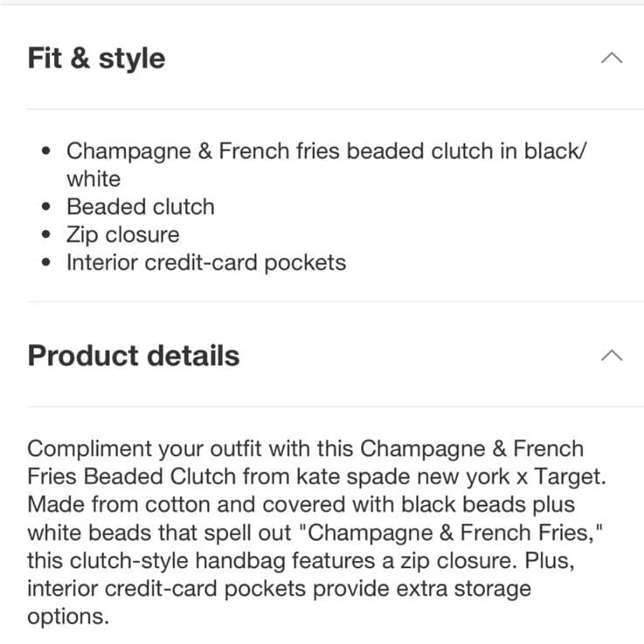Click the bullet dot beside Interior credit-card pockets
The width and height of the screenshot is (644, 644).
[46, 262]
